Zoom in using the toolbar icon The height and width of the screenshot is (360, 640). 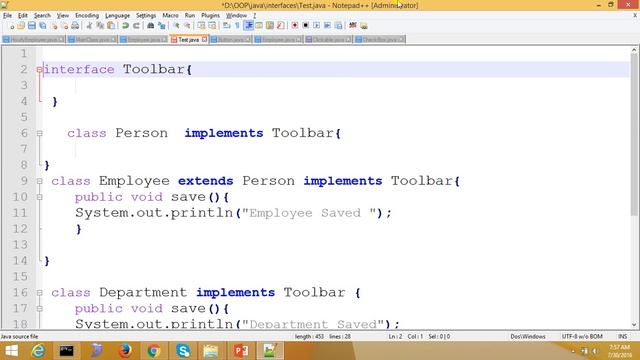(x=176, y=26)
